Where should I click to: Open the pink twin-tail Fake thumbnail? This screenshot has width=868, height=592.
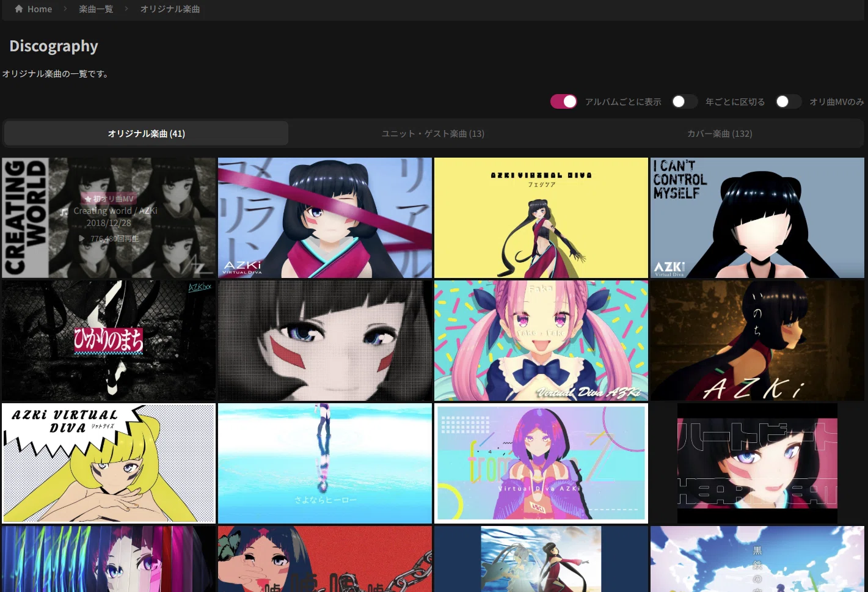541,341
